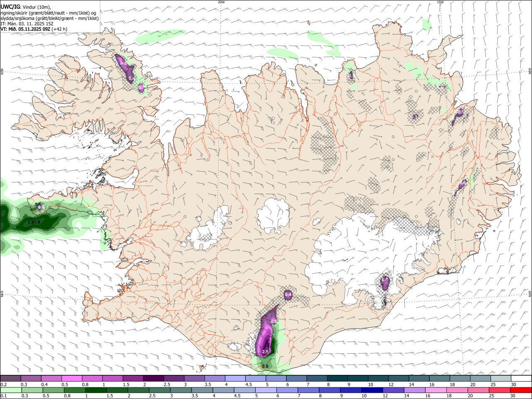Click the 0.7 precipitation value in the Westfjords
This screenshot has width=532, height=399.
[x=141, y=87]
